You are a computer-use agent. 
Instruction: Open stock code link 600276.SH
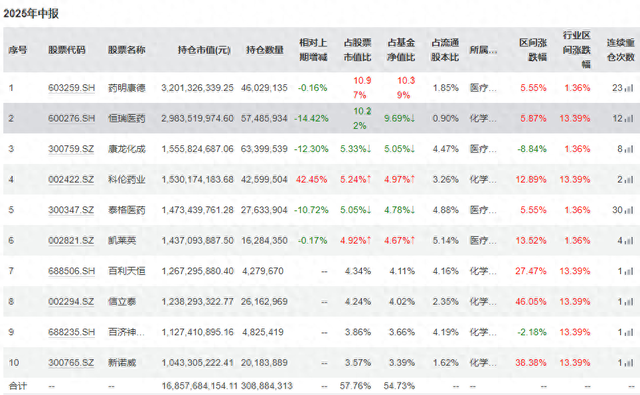coord(71,118)
